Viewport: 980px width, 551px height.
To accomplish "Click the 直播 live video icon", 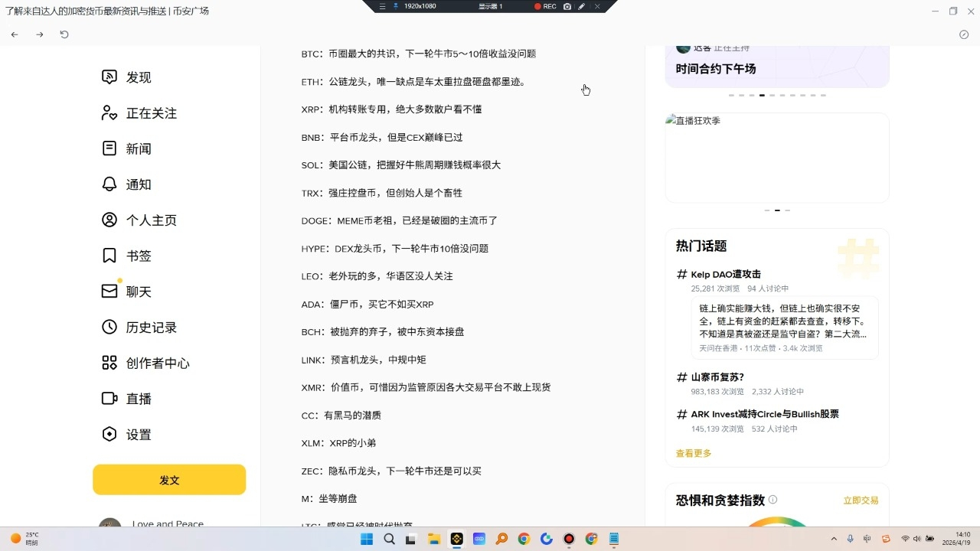I will click(x=109, y=399).
